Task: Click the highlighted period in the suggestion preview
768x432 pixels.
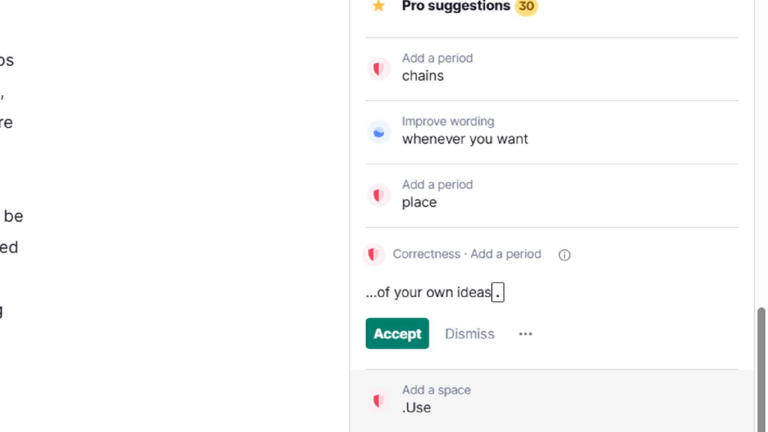Action: point(498,292)
